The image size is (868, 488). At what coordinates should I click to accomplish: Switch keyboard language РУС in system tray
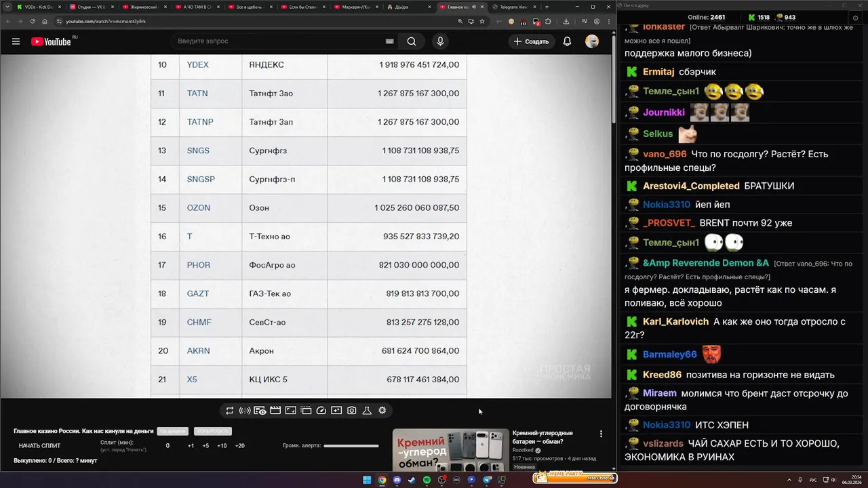813,480
